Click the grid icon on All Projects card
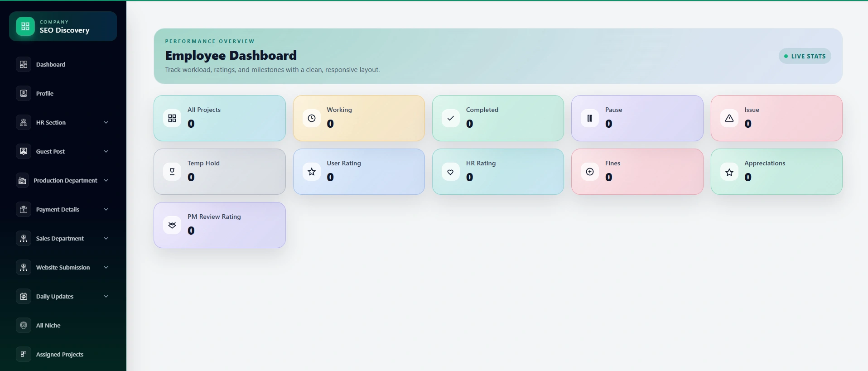This screenshot has height=371, width=868. click(172, 118)
